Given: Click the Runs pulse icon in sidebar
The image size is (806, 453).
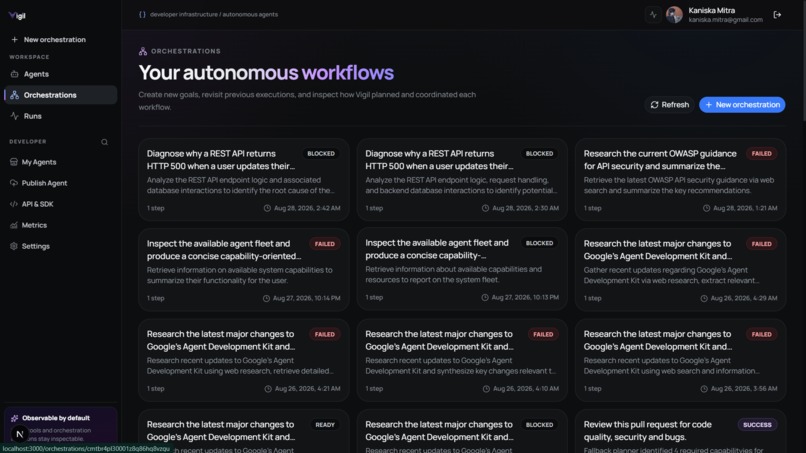Looking at the screenshot, I should pyautogui.click(x=14, y=116).
